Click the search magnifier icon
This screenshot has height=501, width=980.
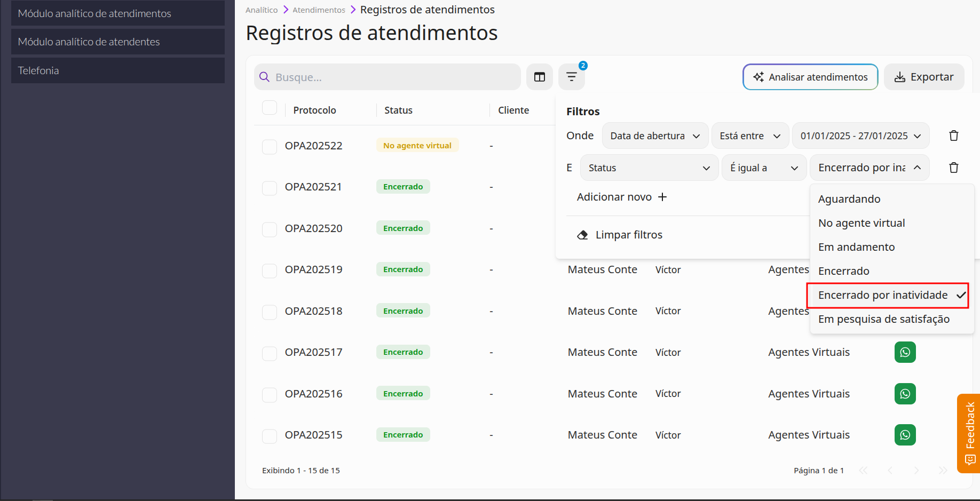click(264, 77)
